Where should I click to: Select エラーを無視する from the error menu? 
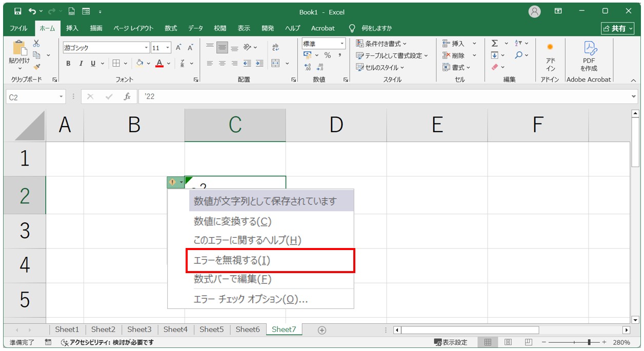(232, 260)
